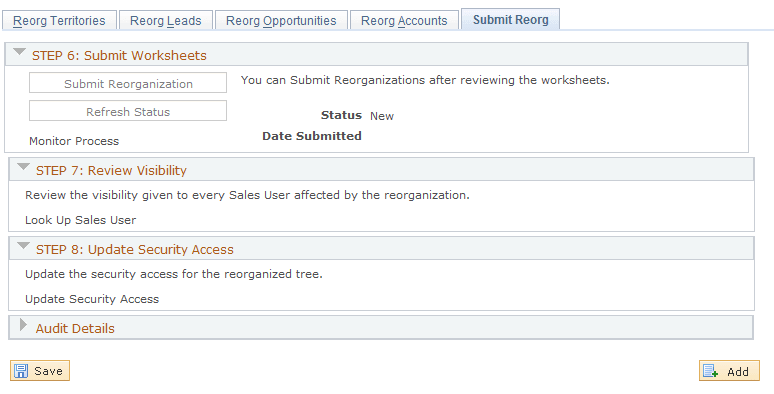Click the STEP 6: Submit Worksheets heading
Viewport: 774px width, 394px height.
[119, 55]
